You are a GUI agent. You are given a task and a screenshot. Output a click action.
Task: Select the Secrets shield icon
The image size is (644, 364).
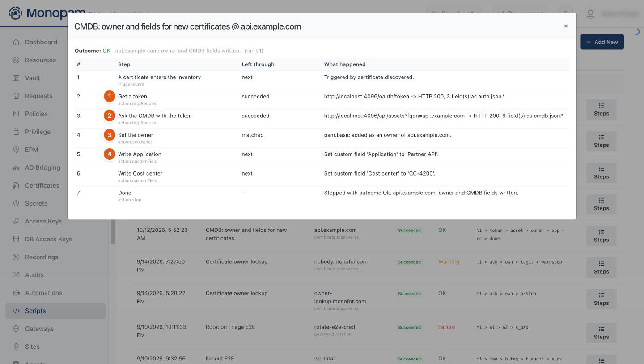coord(16,203)
